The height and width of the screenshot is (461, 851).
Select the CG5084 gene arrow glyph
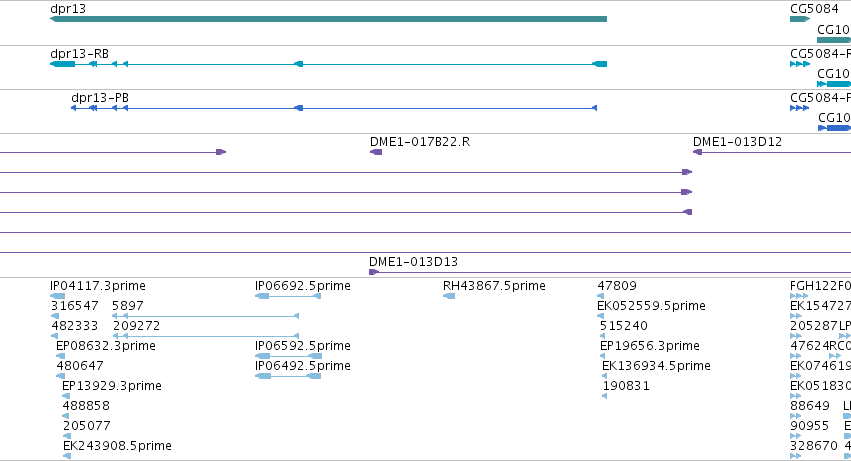(x=800, y=19)
